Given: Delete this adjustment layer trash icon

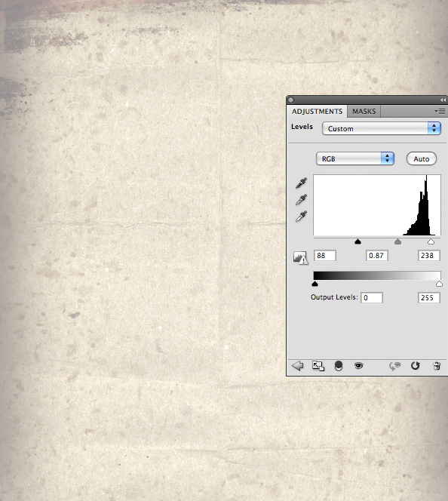Looking at the screenshot, I should tap(437, 366).
